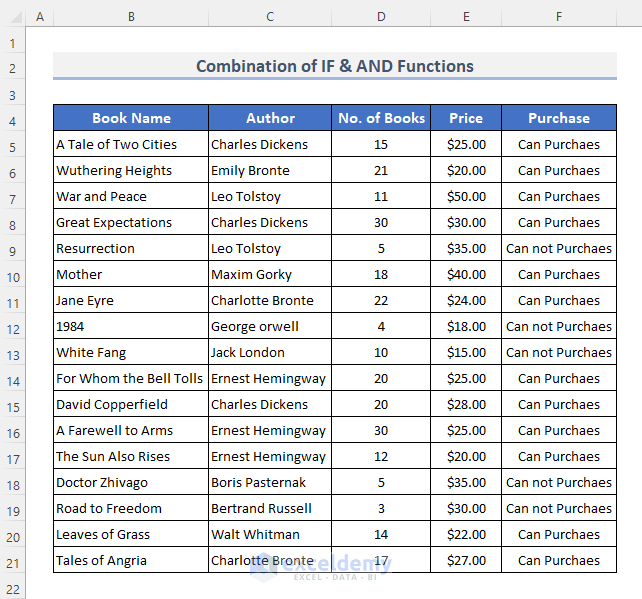The width and height of the screenshot is (642, 599).
Task: Select column D header
Action: click(381, 17)
